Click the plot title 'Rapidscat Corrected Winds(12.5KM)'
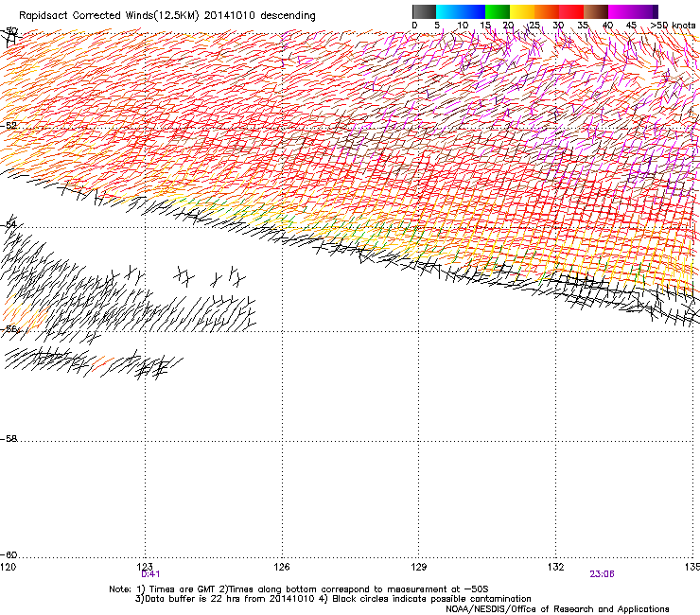 click(109, 16)
